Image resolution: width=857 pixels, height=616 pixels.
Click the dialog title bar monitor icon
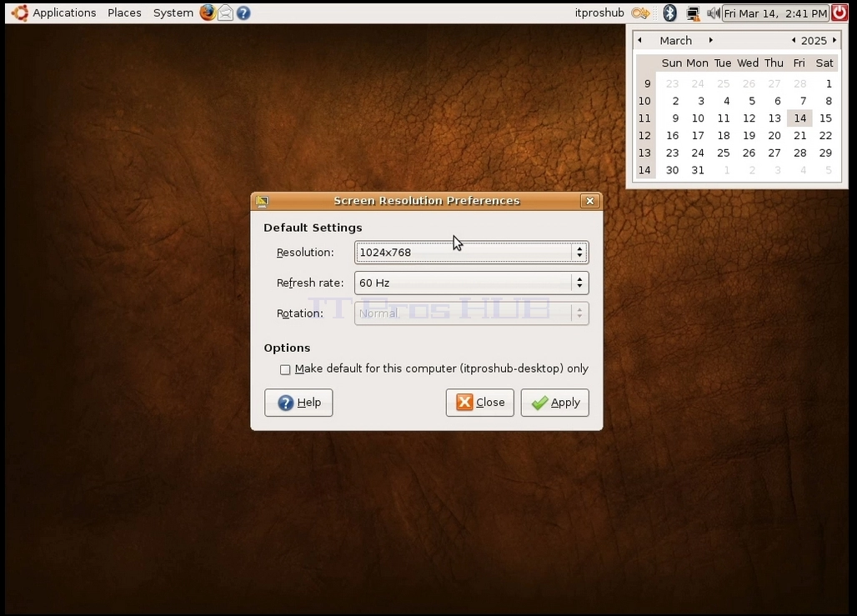click(x=262, y=201)
